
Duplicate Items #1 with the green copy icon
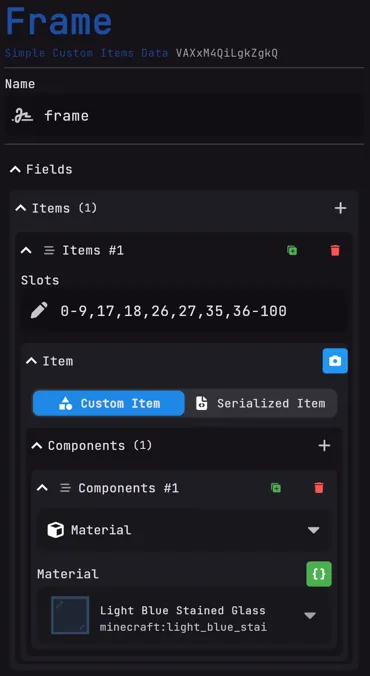(292, 250)
